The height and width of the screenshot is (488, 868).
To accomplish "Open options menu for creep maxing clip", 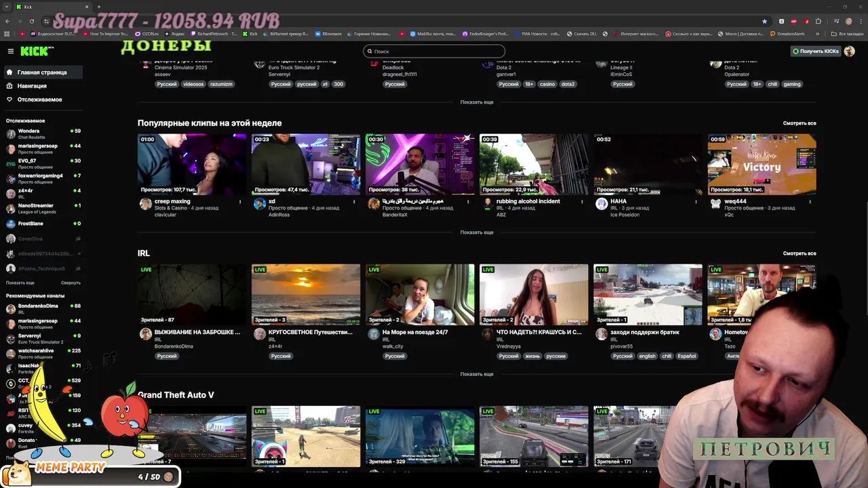I will 239,201.
